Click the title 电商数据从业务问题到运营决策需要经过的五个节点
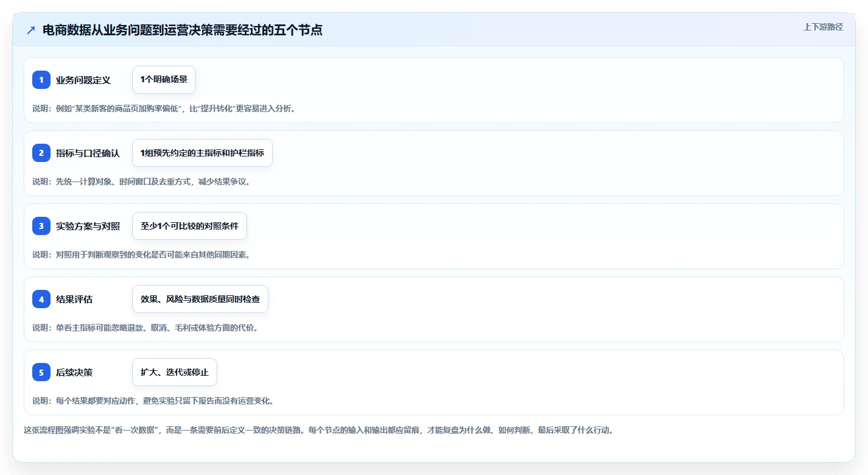 (x=182, y=30)
